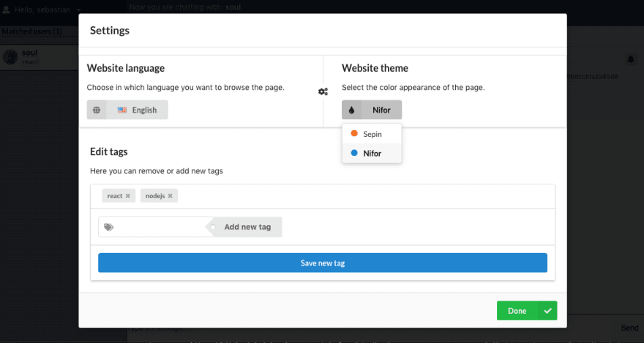The image size is (644, 343).
Task: Select the Sepin theme option
Action: (x=372, y=134)
